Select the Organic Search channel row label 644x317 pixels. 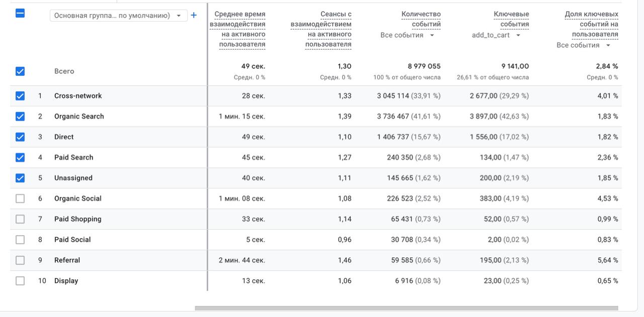79,117
